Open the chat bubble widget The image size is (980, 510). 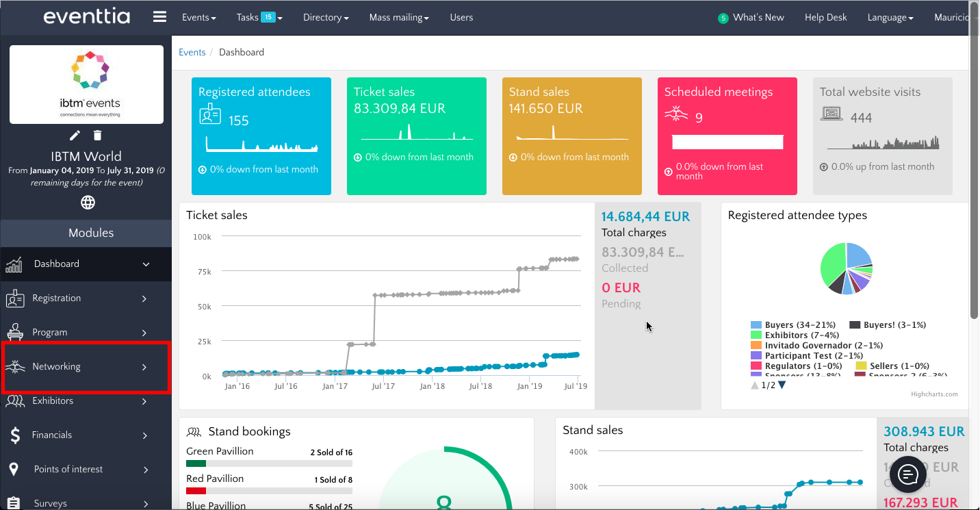[x=907, y=474]
